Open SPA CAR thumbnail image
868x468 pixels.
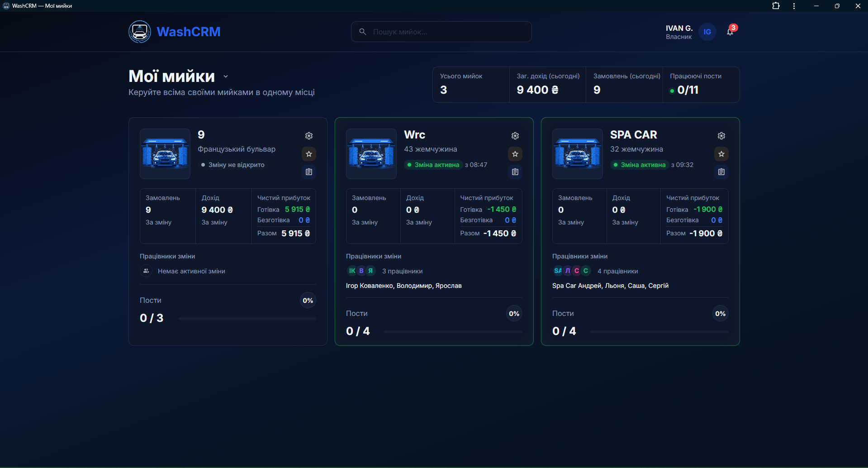click(x=578, y=154)
